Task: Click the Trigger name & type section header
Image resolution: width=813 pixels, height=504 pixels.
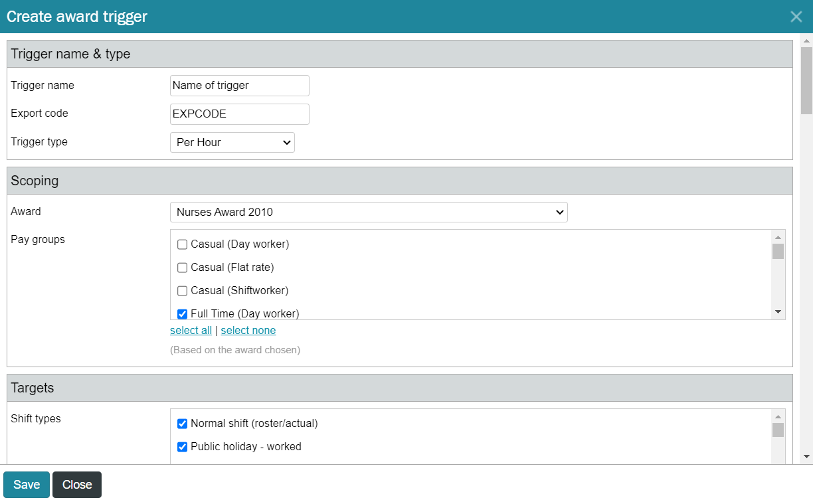Action: pyautogui.click(x=400, y=54)
